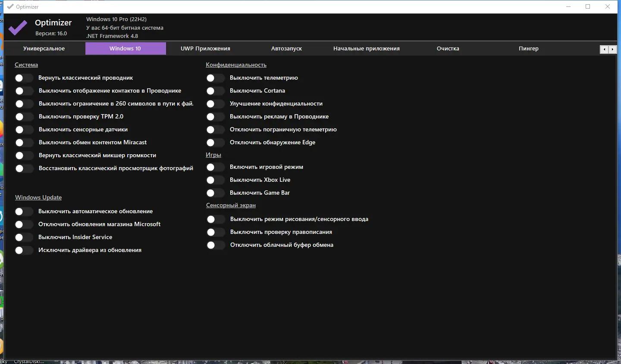Image resolution: width=621 pixels, height=364 pixels.
Task: Enable Выключить Insider Service switch
Action: pos(24,237)
